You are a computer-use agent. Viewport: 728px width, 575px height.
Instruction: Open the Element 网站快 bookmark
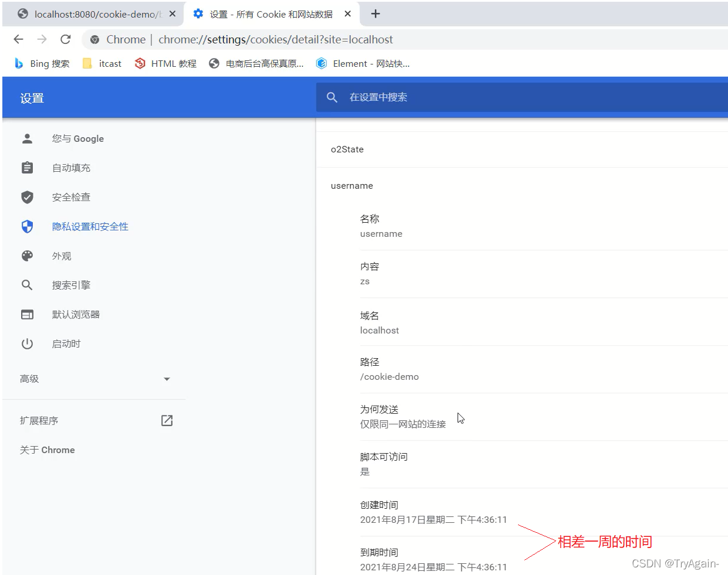coord(363,63)
